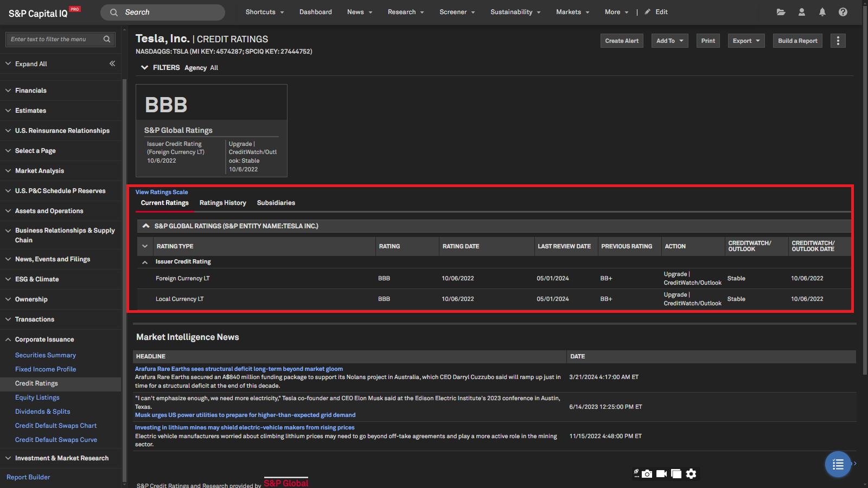Click the menu filter text field

point(54,39)
